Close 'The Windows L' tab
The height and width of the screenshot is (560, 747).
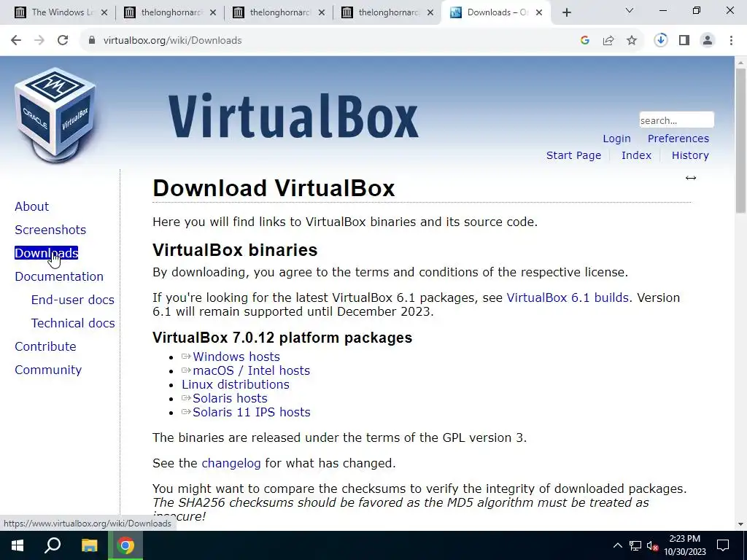pos(104,12)
